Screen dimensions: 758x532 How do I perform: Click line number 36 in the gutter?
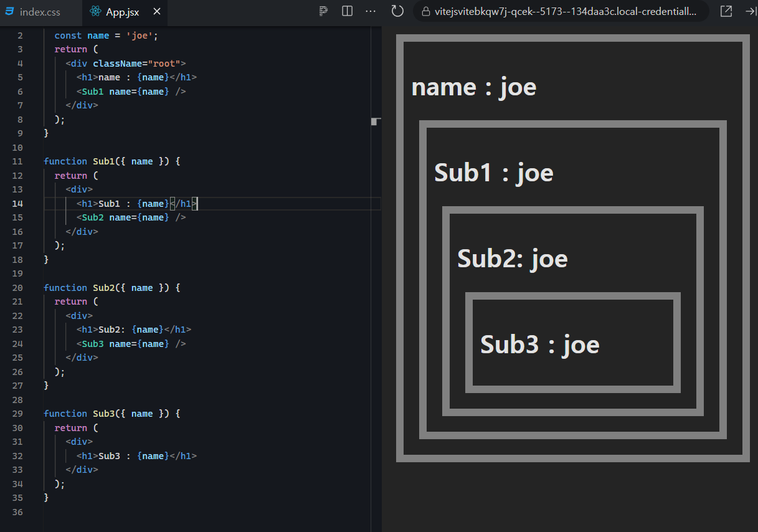[17, 512]
